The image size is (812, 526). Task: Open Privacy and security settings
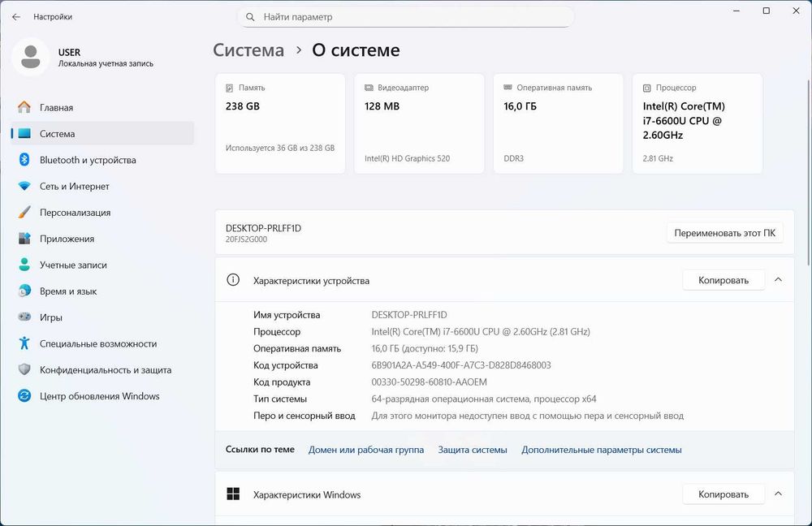[106, 370]
